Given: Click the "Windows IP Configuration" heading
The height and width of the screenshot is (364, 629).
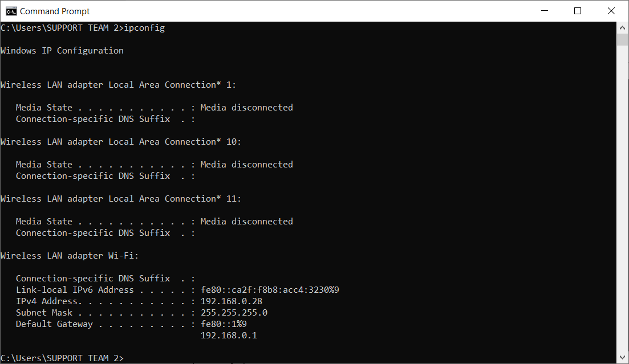Looking at the screenshot, I should tap(62, 51).
